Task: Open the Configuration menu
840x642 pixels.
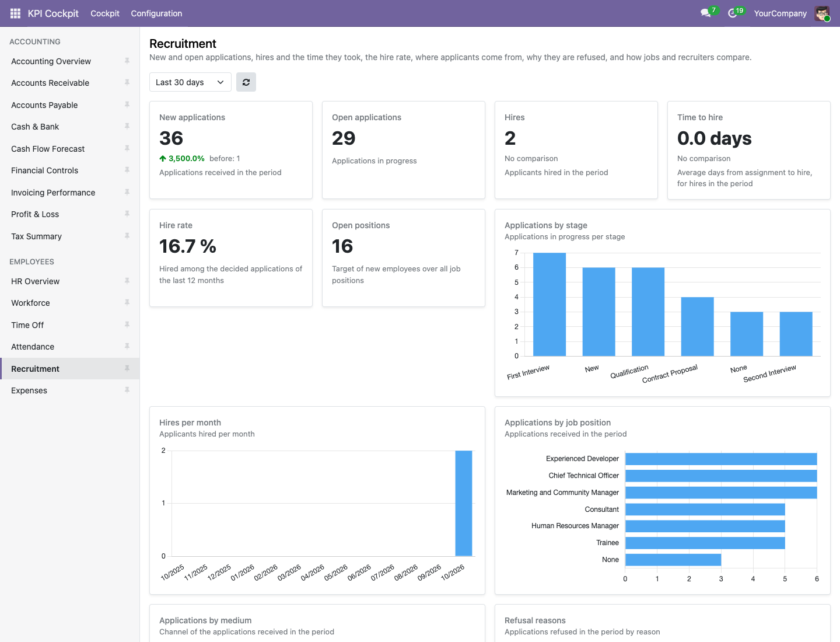Action: [x=156, y=13]
